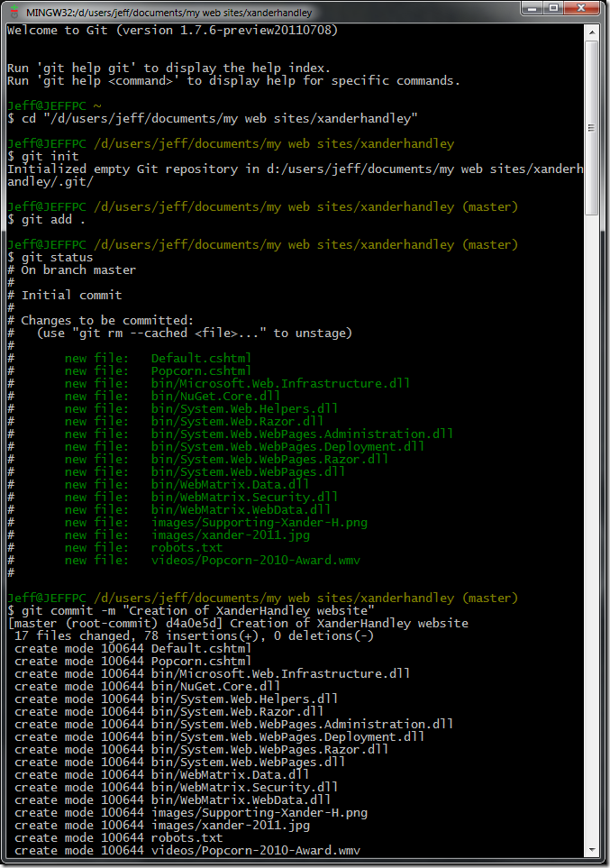Click 'new file: Default.cshtml' in status output
The image size is (610, 868).
158,358
